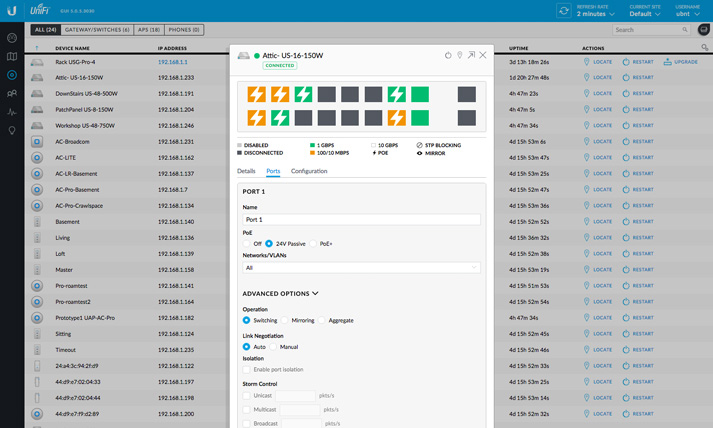Image resolution: width=713 pixels, height=428 pixels.
Task: Enable Unicast storm control checkbox
Action: click(x=246, y=396)
